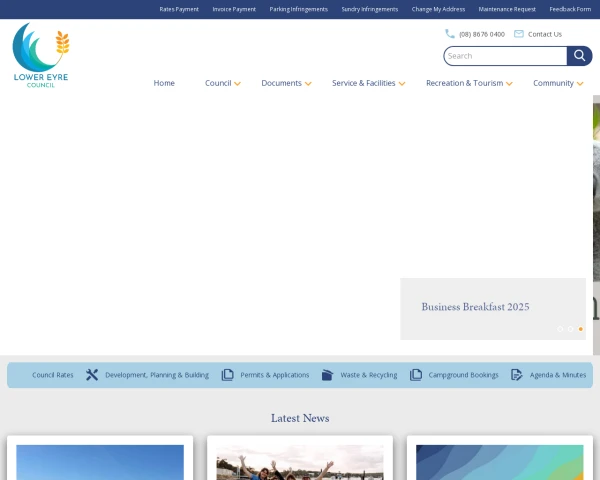Open Campground Bookings quick link

coord(463,375)
